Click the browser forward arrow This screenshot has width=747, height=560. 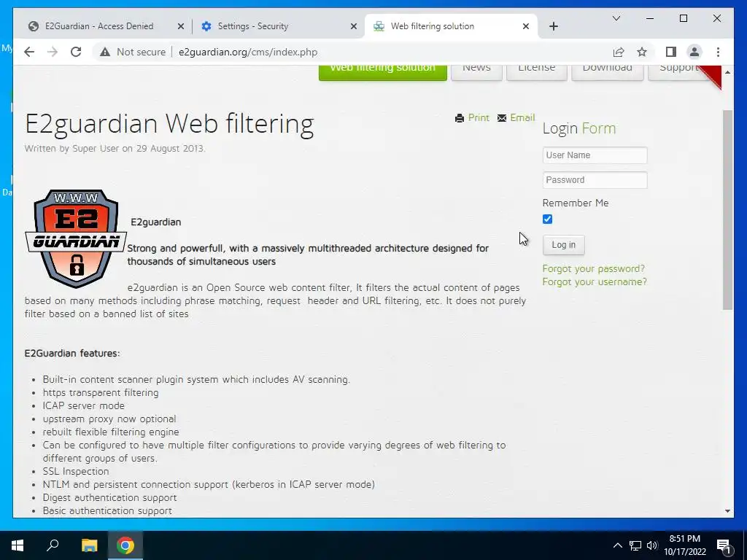coord(53,52)
